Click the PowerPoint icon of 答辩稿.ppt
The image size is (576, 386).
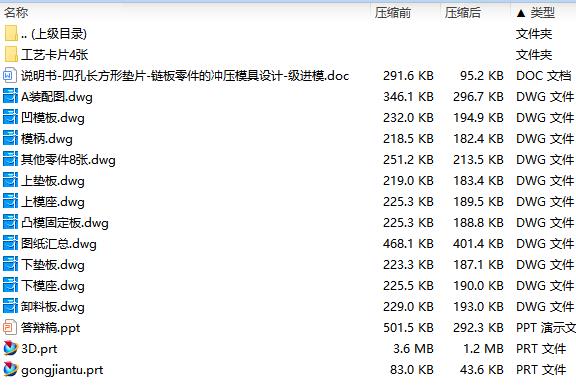(x=10, y=327)
